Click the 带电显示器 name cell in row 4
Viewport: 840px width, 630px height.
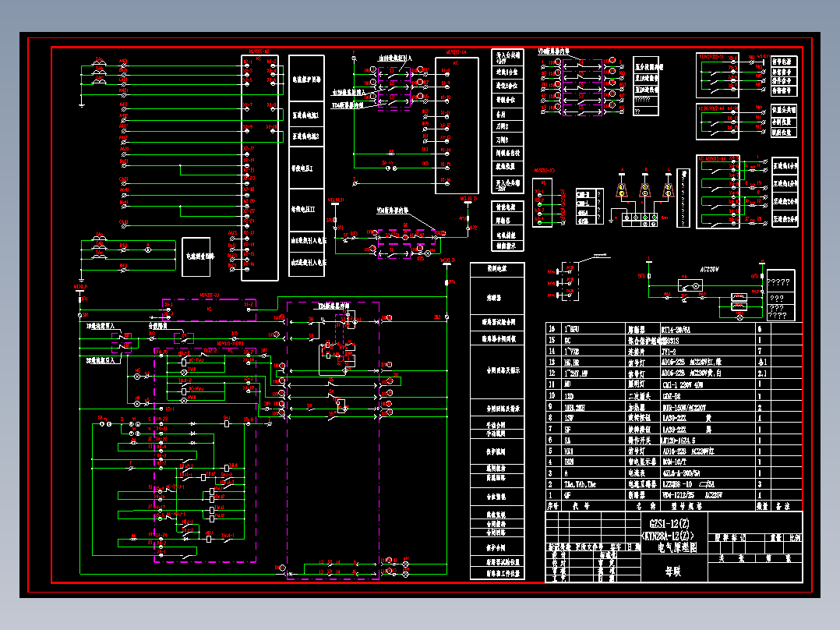coord(641,462)
